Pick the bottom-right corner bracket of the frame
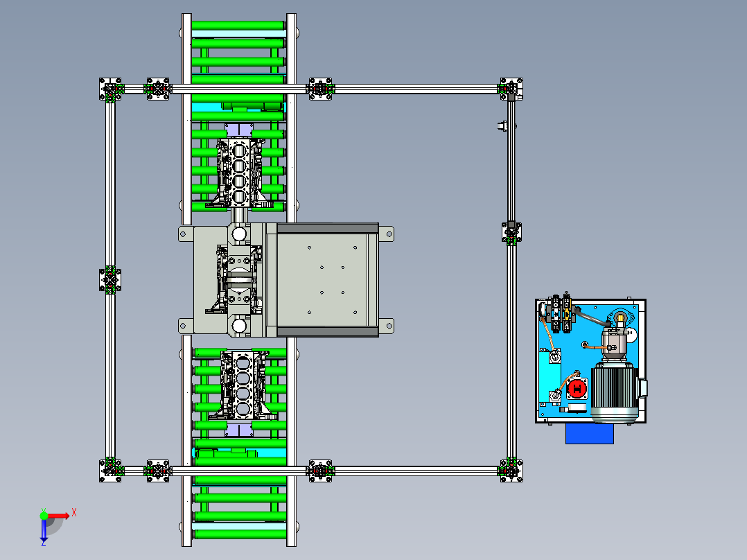 coord(511,471)
